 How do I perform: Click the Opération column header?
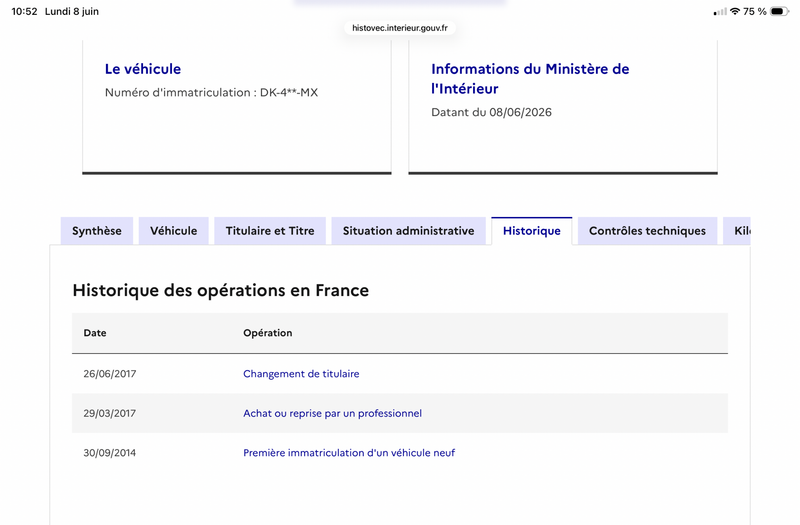[x=267, y=333]
